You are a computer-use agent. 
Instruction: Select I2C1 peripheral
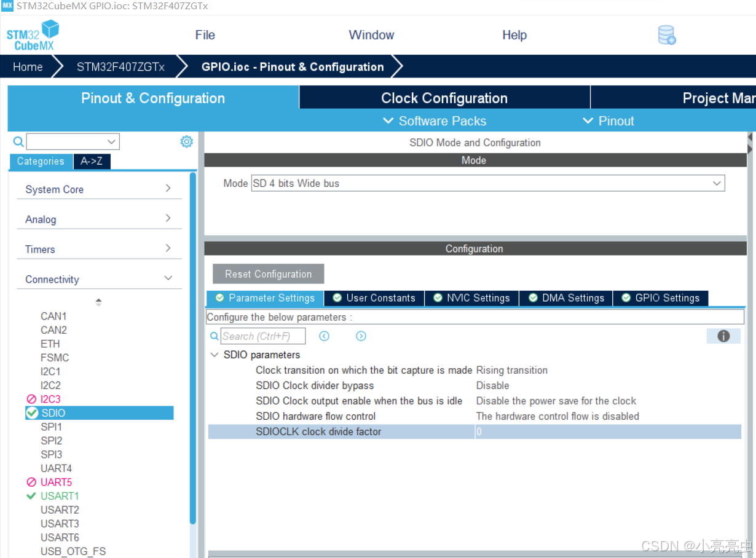[50, 371]
